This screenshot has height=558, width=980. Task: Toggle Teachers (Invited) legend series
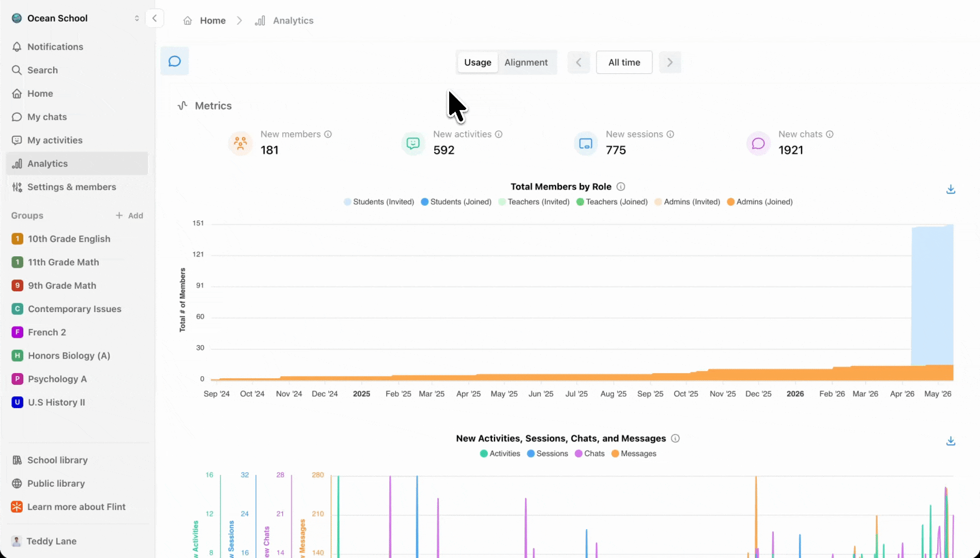click(x=534, y=202)
